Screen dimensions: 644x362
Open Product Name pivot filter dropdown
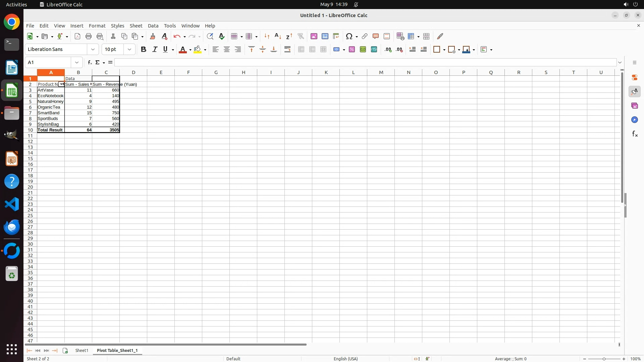[61, 84]
